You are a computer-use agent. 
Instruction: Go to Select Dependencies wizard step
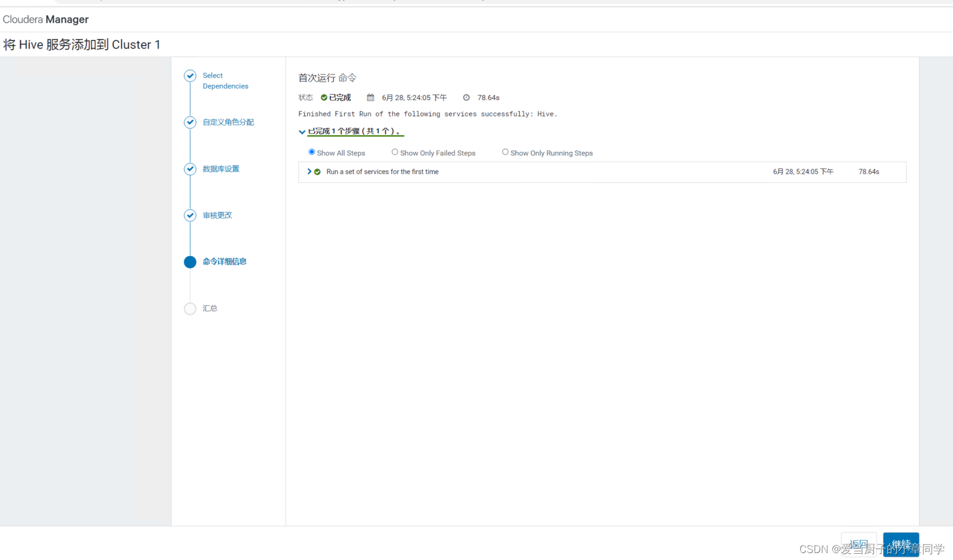(x=225, y=81)
